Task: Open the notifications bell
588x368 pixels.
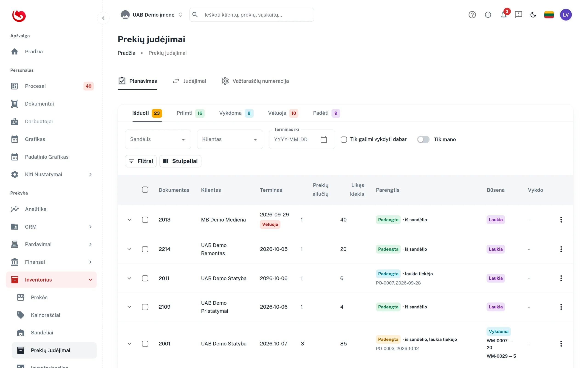Action: [x=503, y=15]
